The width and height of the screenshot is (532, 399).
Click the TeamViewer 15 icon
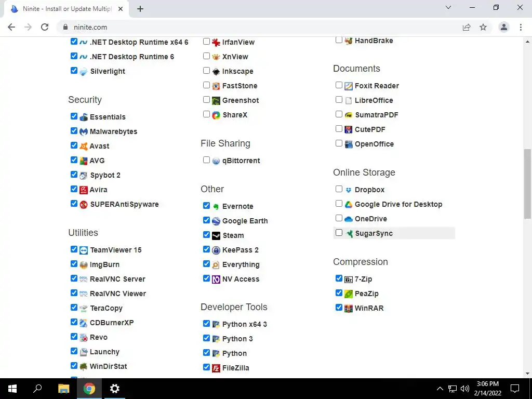coord(84,250)
